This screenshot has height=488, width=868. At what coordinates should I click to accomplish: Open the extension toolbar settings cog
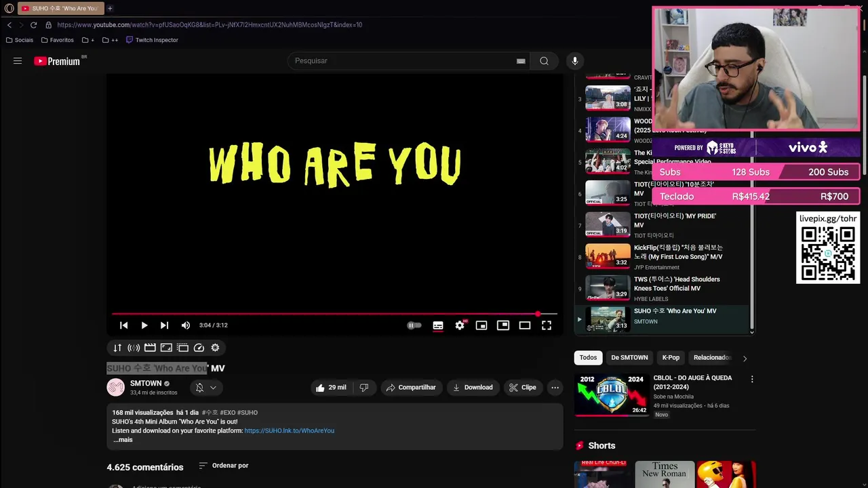pos(215,348)
